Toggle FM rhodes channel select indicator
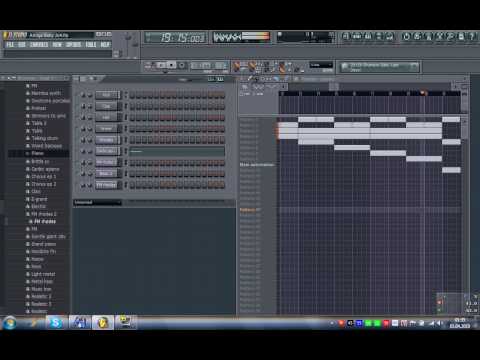 point(126,185)
